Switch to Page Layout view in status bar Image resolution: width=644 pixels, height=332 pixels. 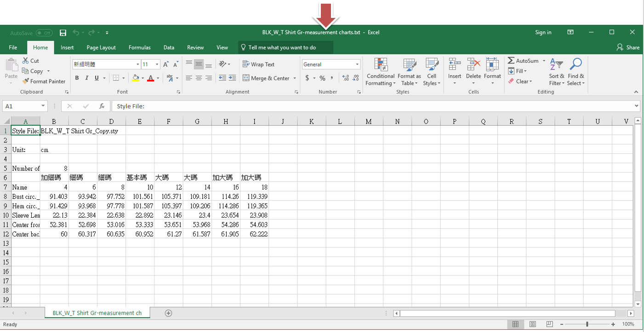532,324
